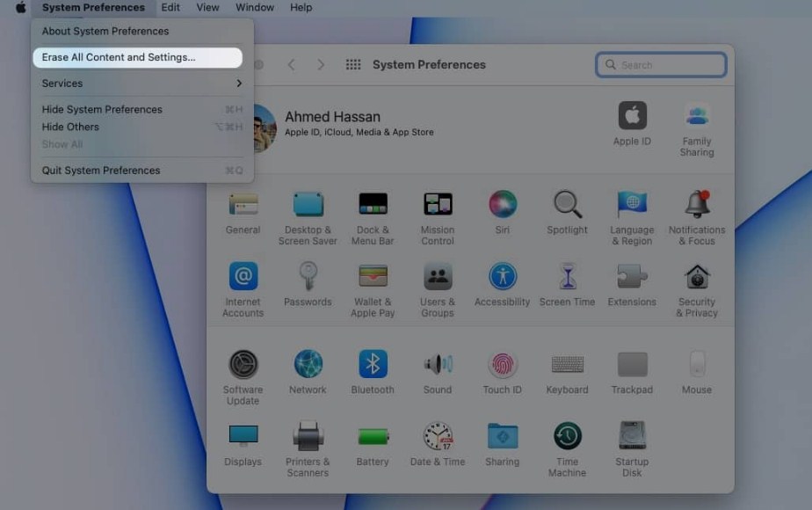Open Extensions preferences
The width and height of the screenshot is (812, 510).
coord(632,285)
